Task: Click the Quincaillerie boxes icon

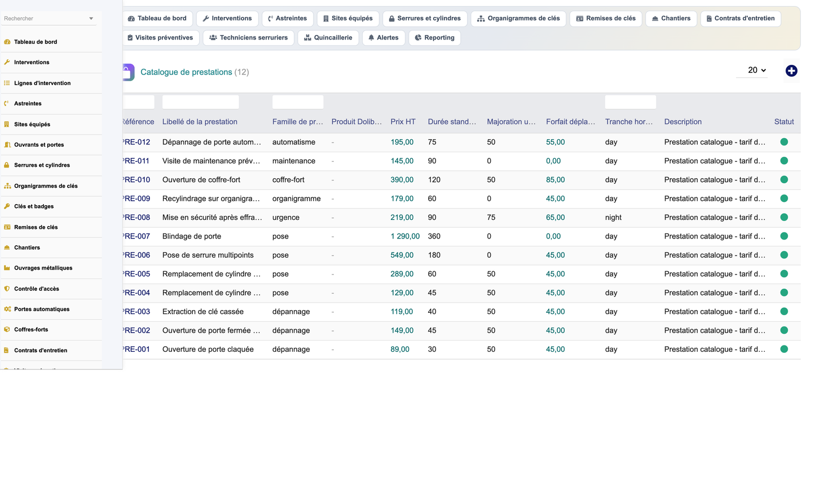Action: pyautogui.click(x=307, y=38)
